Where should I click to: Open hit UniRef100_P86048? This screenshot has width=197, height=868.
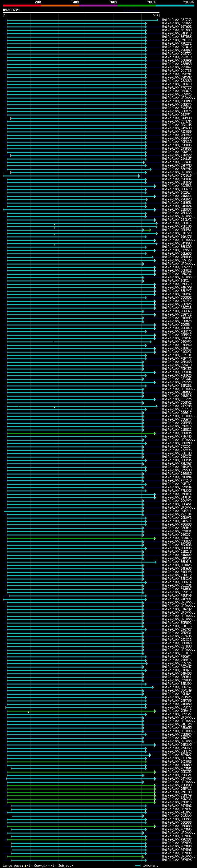pos(177,643)
